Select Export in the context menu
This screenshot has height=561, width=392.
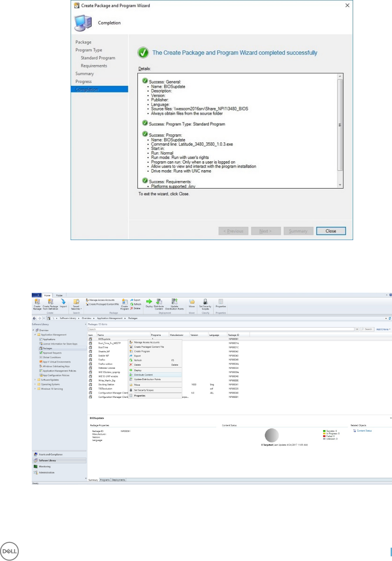tap(155, 356)
